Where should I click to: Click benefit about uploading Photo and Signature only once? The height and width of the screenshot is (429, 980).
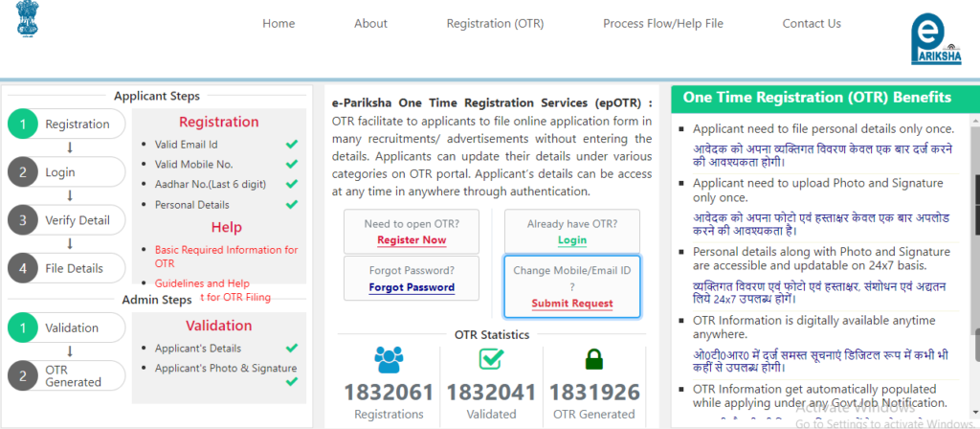click(x=818, y=191)
